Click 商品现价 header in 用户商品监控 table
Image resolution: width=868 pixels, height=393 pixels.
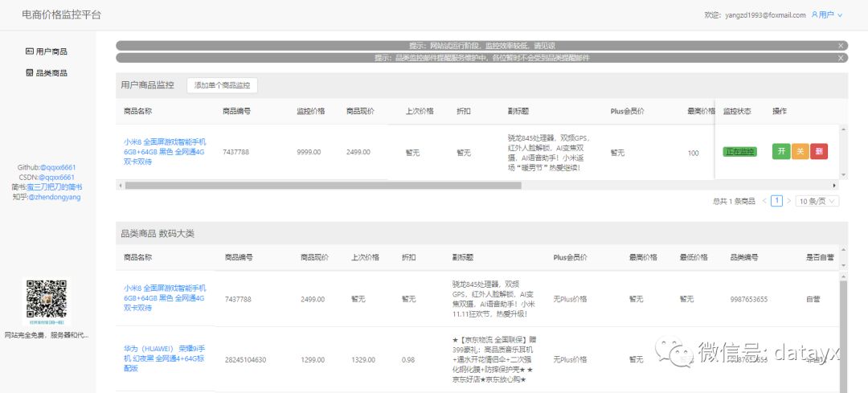pyautogui.click(x=360, y=111)
